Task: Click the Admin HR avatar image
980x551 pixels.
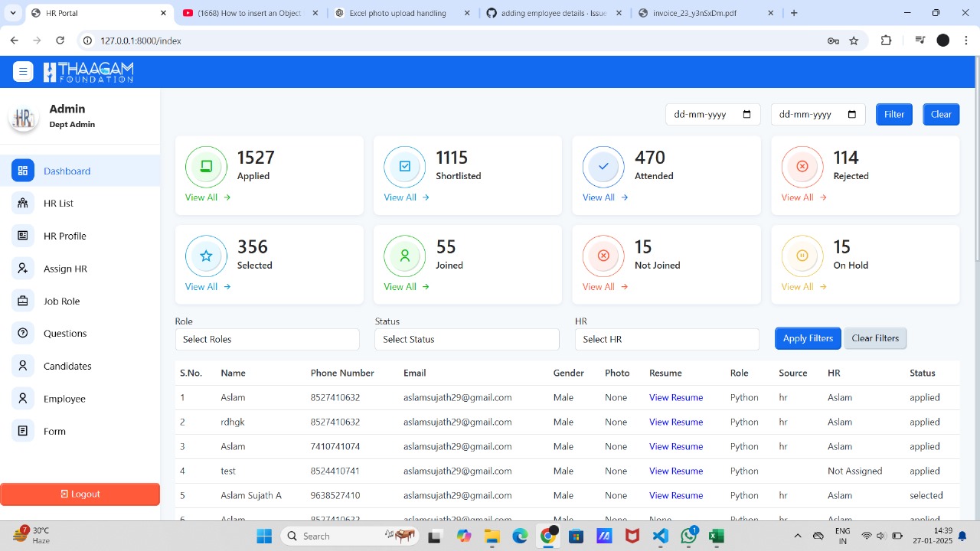Action: (x=24, y=117)
